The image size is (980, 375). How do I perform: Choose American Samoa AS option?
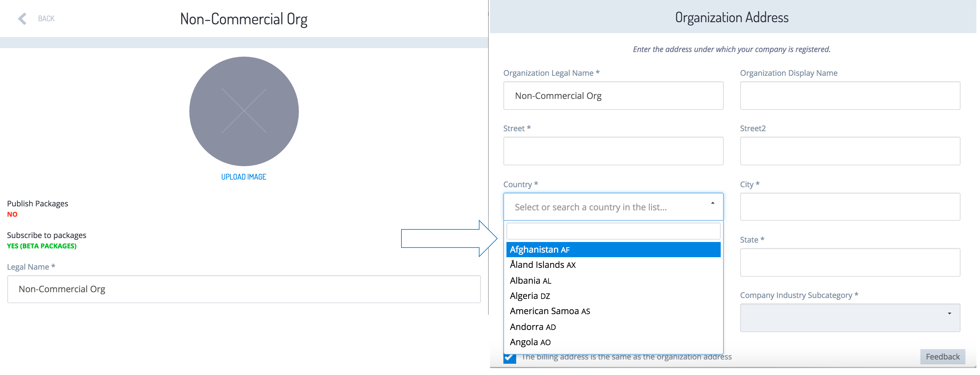[x=613, y=311]
